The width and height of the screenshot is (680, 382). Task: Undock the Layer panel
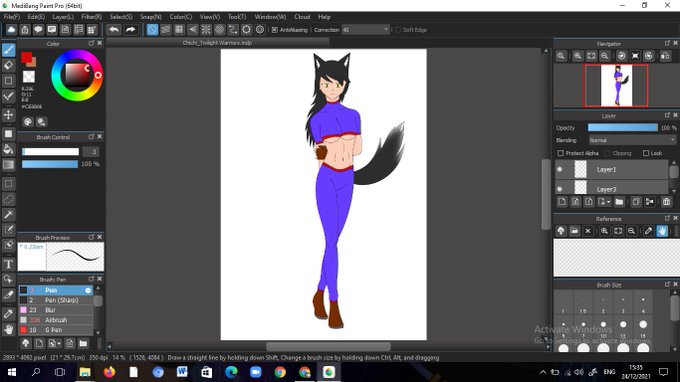tap(667, 115)
